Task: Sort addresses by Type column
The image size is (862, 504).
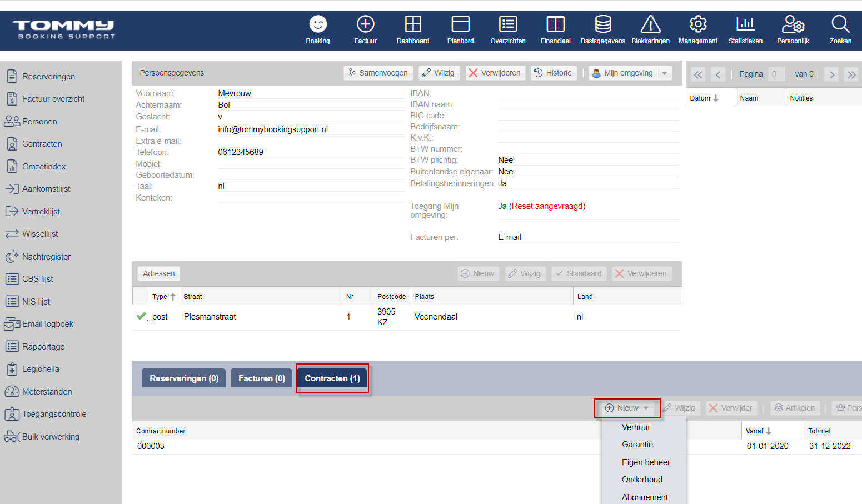Action: 163,297
